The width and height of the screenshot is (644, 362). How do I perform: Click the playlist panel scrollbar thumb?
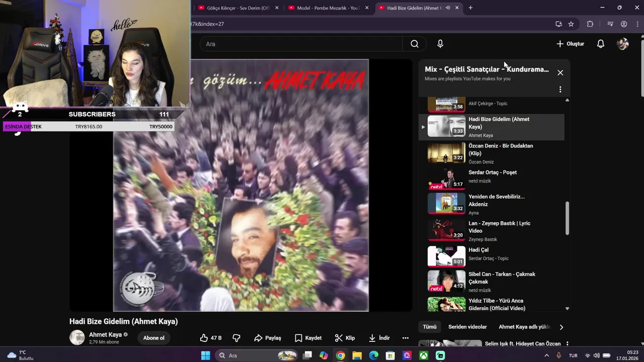tap(568, 218)
